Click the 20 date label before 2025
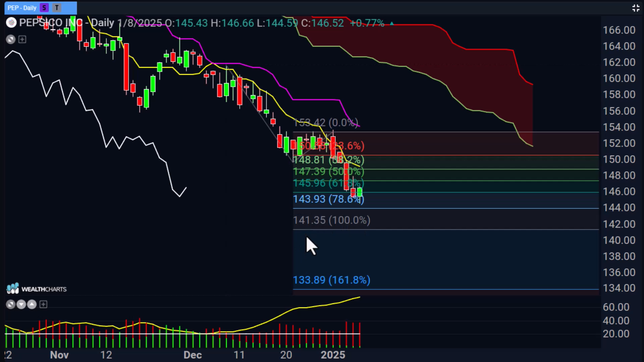644x362 pixels. 286,355
